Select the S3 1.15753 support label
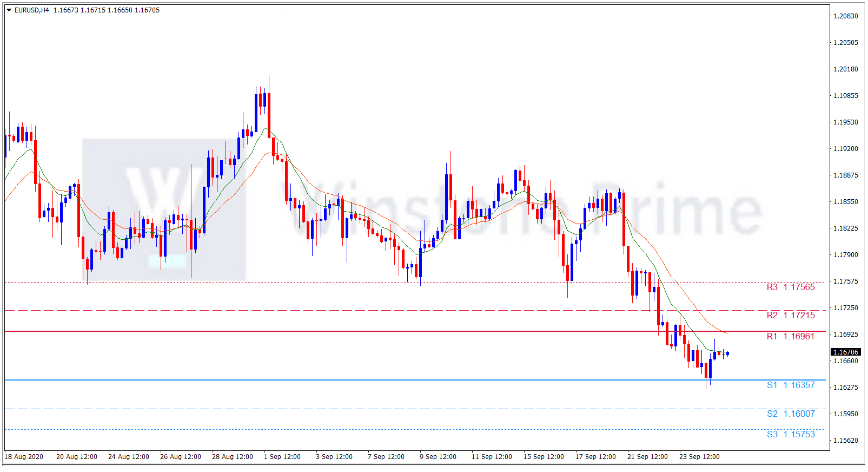 (x=790, y=434)
